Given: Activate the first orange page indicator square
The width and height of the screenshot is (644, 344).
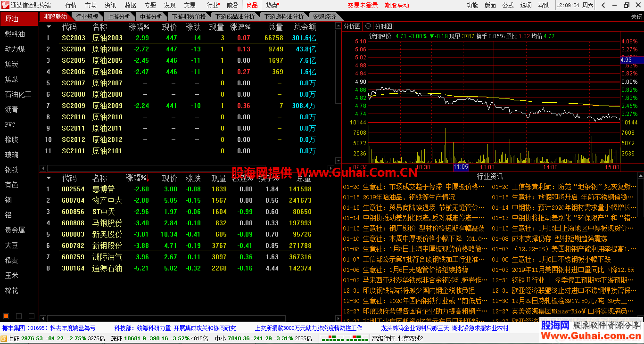Looking at the screenshot, I should [7, 316].
